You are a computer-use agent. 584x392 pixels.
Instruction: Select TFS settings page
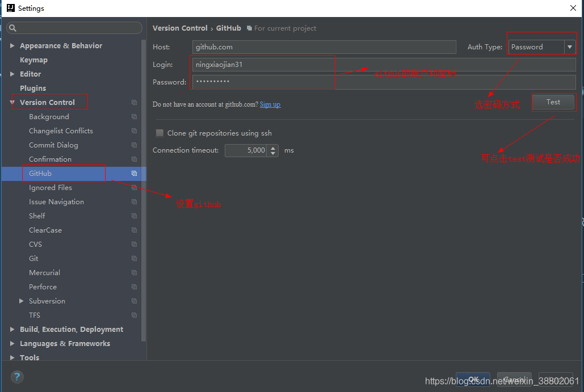pyautogui.click(x=34, y=315)
